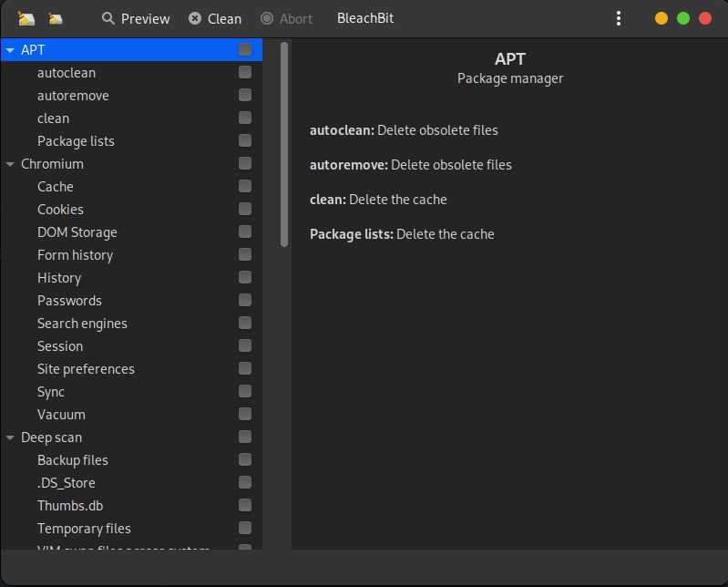Enable the Chromium Cache checkbox
Image resolution: width=728 pixels, height=587 pixels.
(x=245, y=186)
